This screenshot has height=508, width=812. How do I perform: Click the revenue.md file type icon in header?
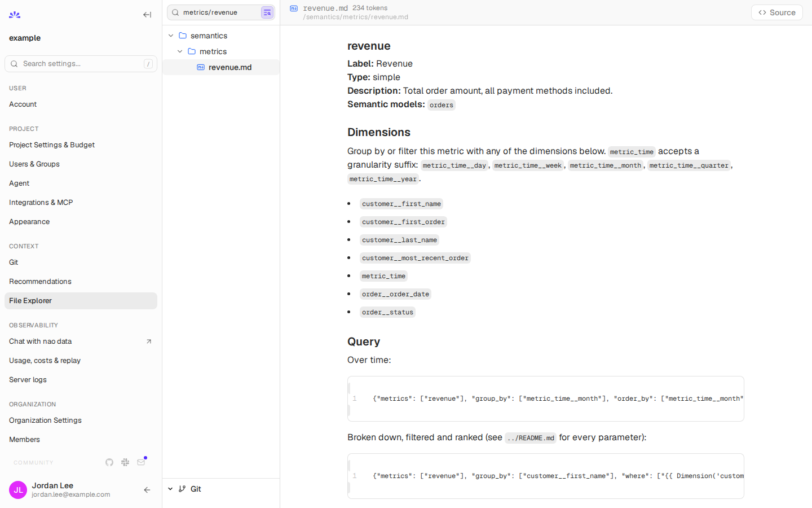294,8
